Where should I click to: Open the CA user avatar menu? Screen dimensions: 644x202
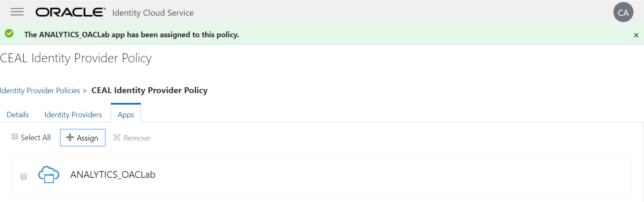[623, 12]
